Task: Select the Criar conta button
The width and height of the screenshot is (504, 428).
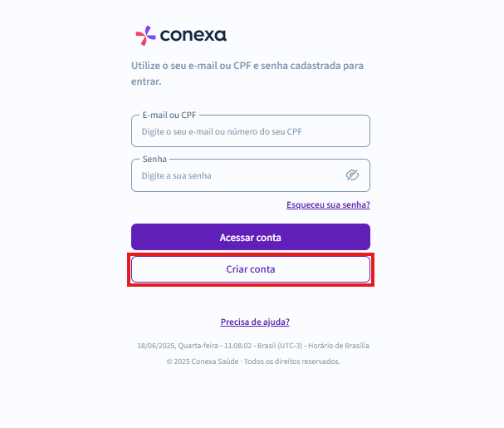Action: (251, 269)
